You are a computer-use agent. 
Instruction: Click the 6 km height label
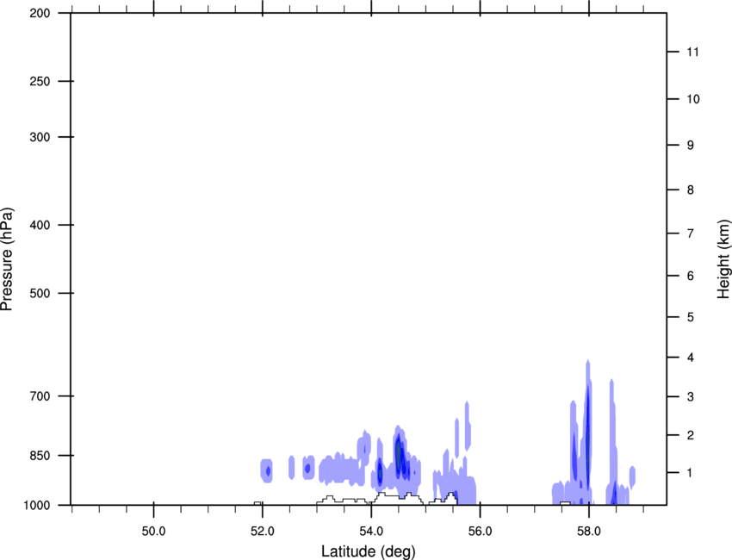[691, 276]
